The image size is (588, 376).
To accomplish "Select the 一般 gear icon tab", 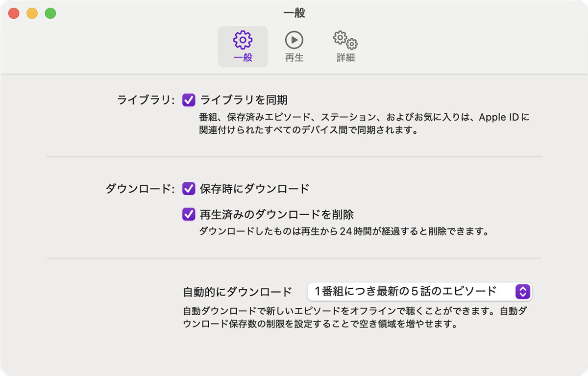I will click(243, 47).
